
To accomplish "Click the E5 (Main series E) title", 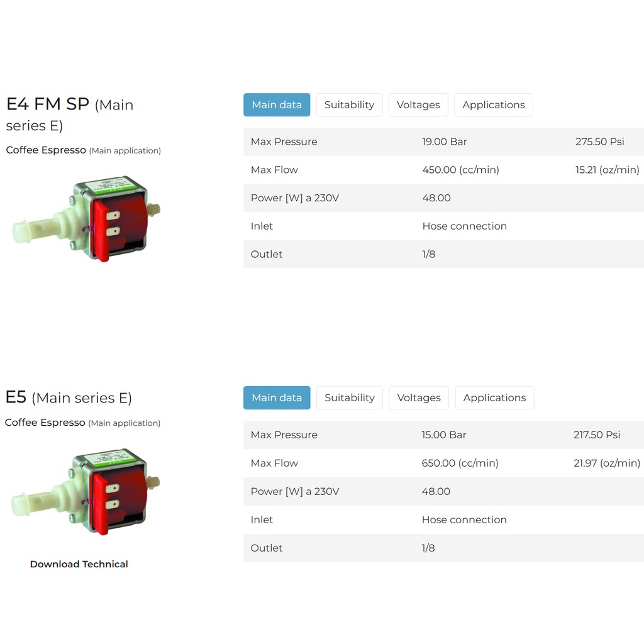I will point(69,397).
